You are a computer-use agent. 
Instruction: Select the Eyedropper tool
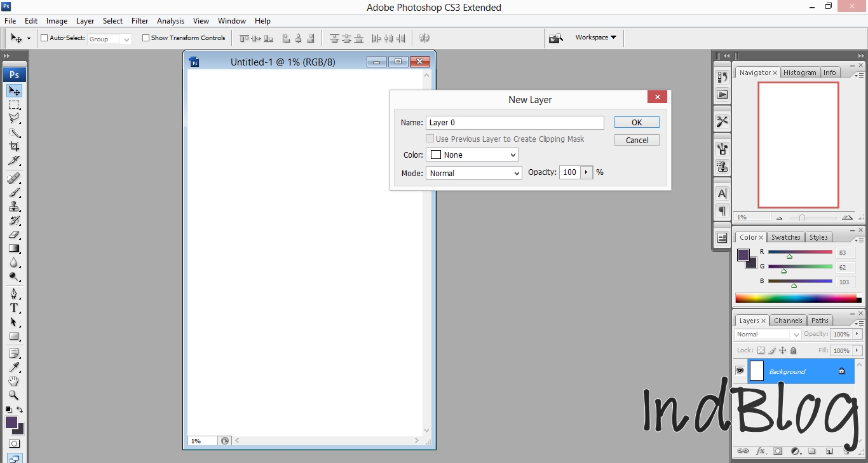tap(14, 367)
